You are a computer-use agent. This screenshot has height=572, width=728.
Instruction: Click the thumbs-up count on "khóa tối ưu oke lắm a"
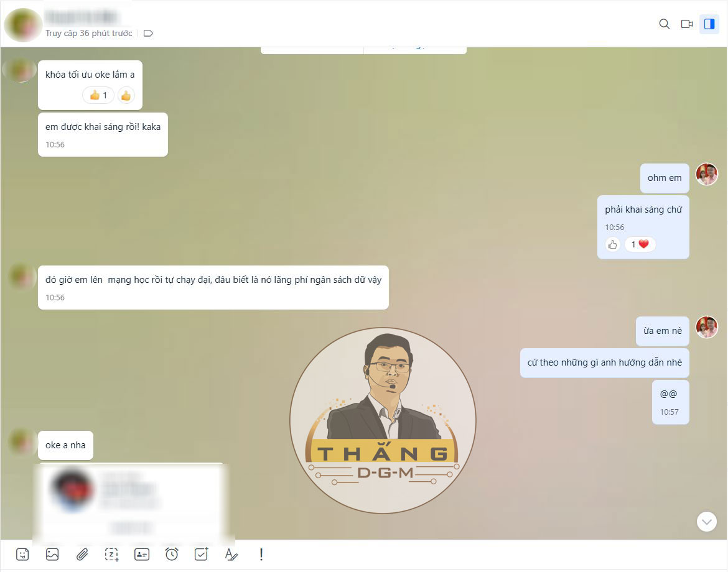(x=98, y=96)
